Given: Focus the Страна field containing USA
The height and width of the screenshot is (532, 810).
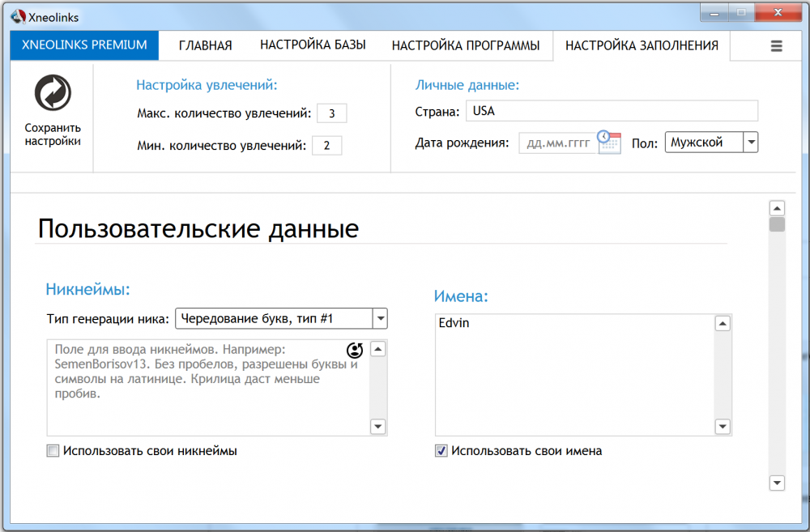Looking at the screenshot, I should pos(612,111).
